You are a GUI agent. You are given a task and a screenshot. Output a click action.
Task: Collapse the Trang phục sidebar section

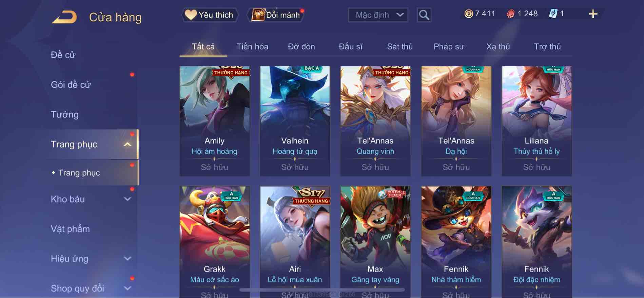(x=128, y=144)
